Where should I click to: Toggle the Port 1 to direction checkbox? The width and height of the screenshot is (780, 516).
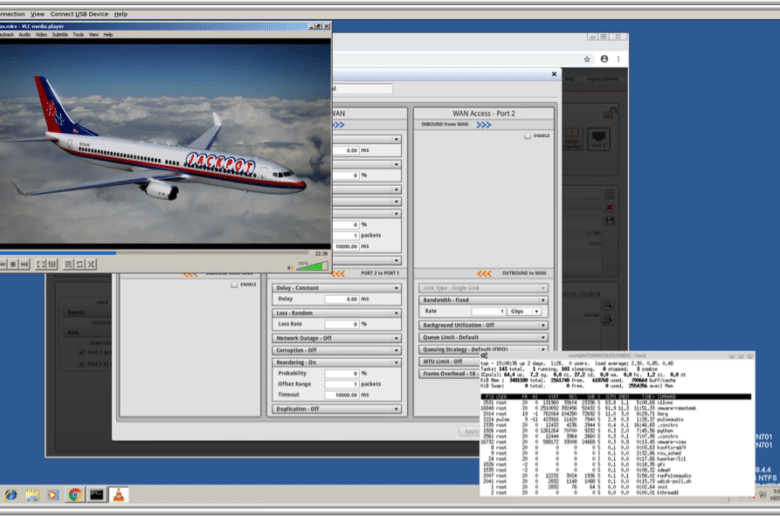pos(81,352)
